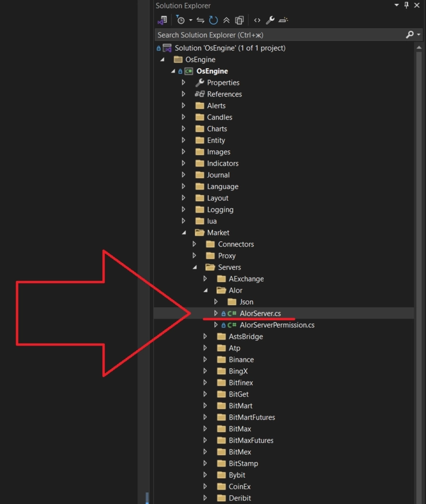Collapse the Market folder
The width and height of the screenshot is (426, 504).
tap(184, 233)
